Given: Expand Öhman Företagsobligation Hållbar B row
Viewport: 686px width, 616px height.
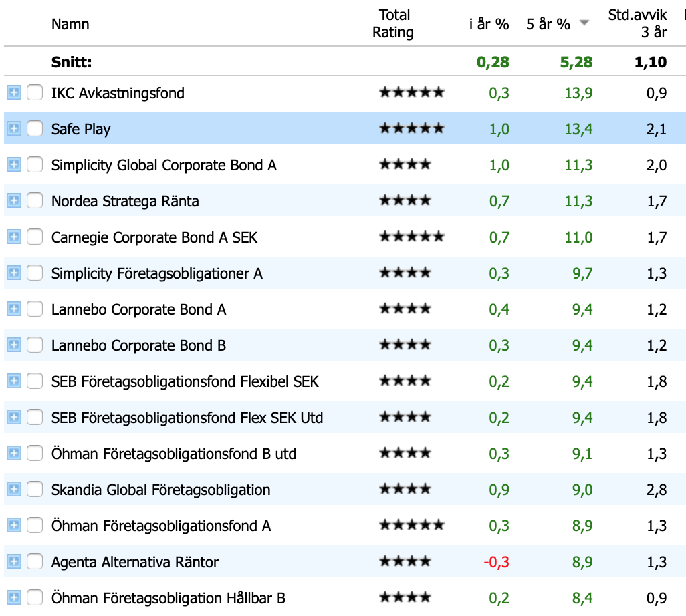Looking at the screenshot, I should 14,598.
